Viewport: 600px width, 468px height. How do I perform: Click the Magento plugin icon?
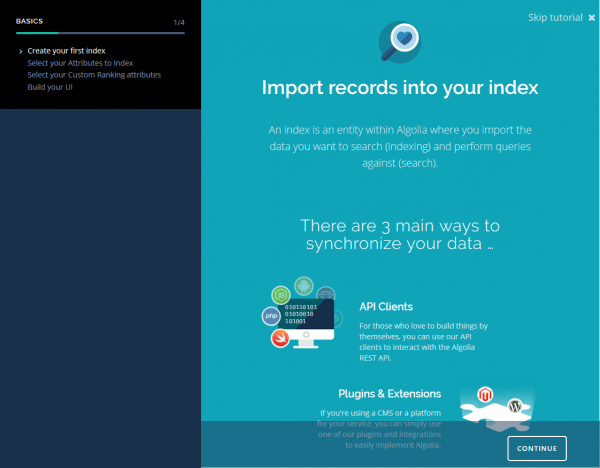(x=485, y=395)
